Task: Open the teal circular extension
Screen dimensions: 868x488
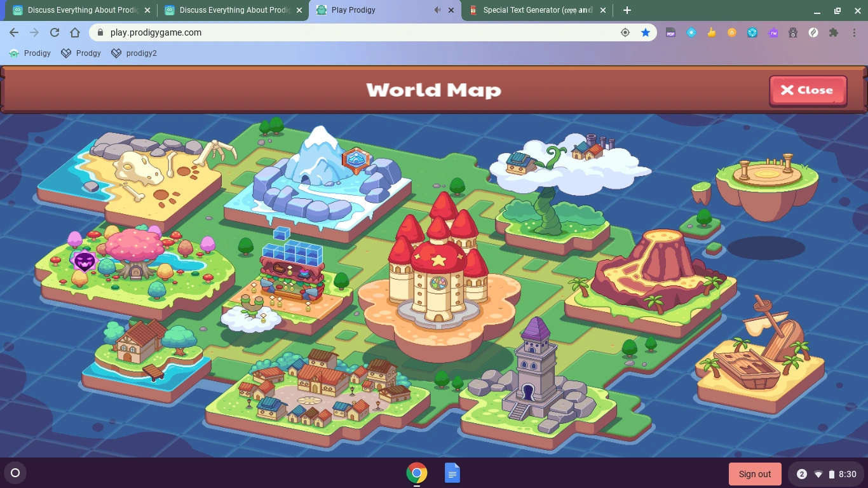Action: click(752, 32)
